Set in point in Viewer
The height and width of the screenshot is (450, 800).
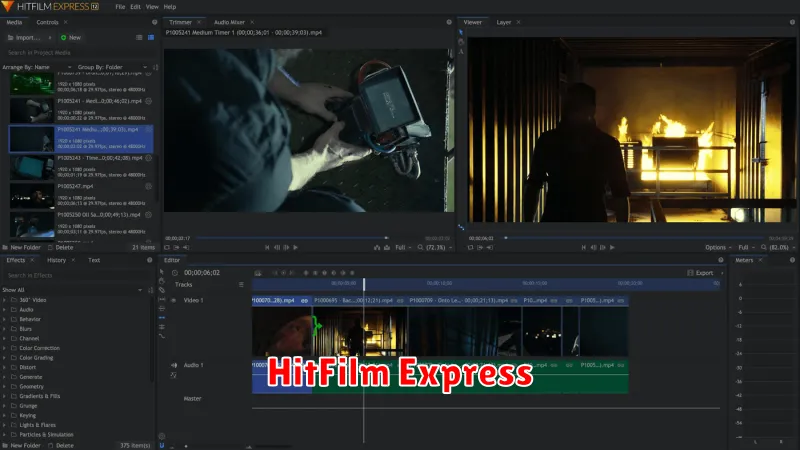click(x=480, y=247)
